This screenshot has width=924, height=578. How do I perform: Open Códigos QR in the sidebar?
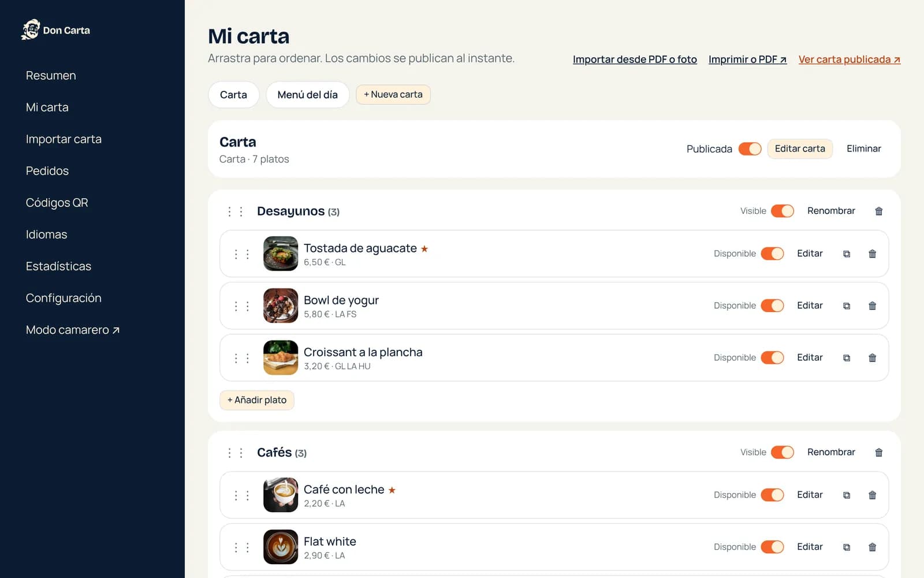click(x=57, y=203)
